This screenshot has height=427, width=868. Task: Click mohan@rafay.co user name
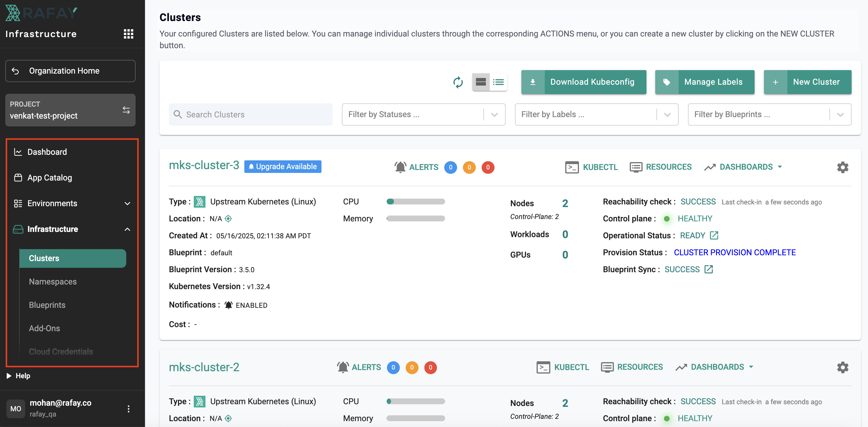pyautogui.click(x=60, y=403)
